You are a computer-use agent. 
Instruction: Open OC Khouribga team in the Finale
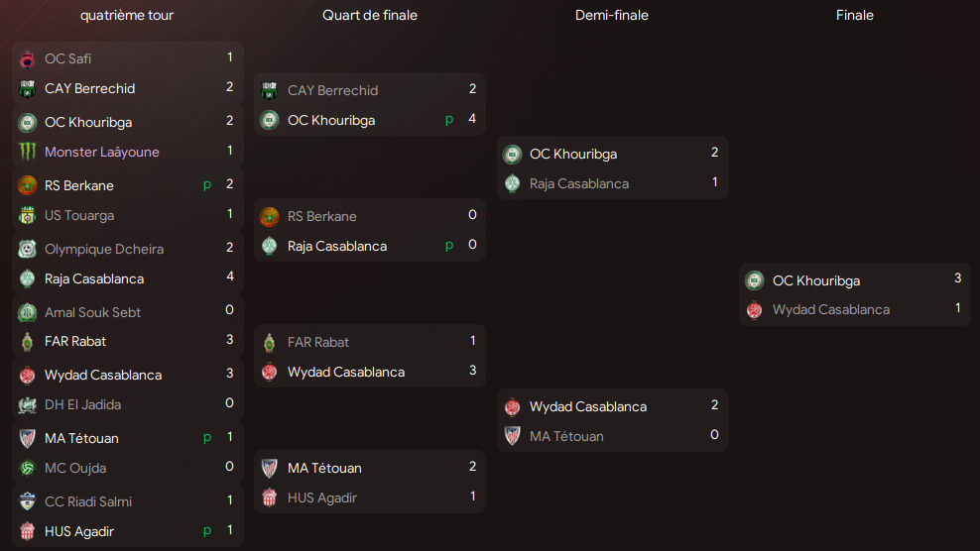point(815,281)
